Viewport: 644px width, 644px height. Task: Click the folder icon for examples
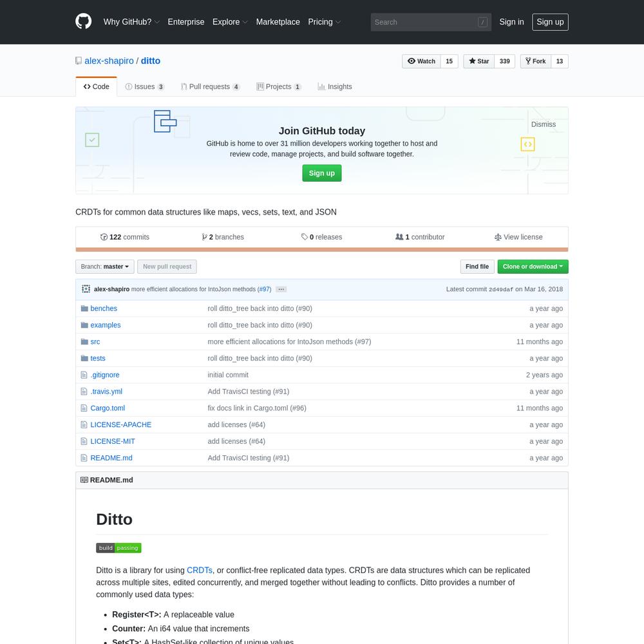(84, 325)
